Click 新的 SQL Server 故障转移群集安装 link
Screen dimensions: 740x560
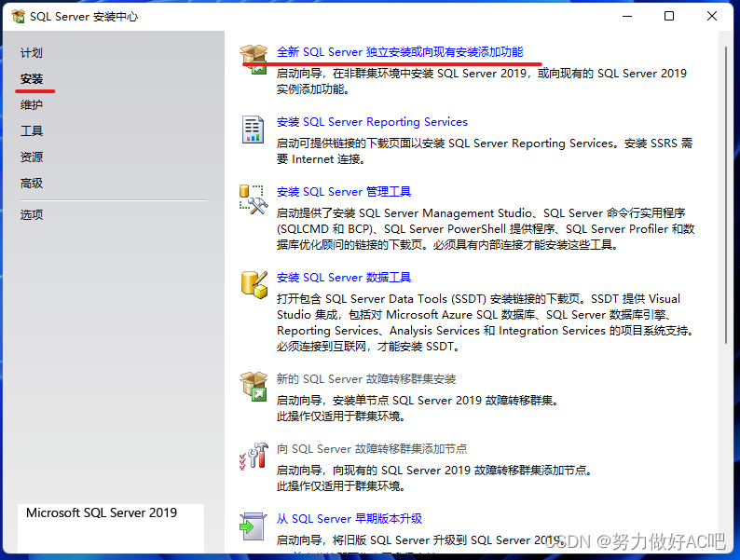366,379
